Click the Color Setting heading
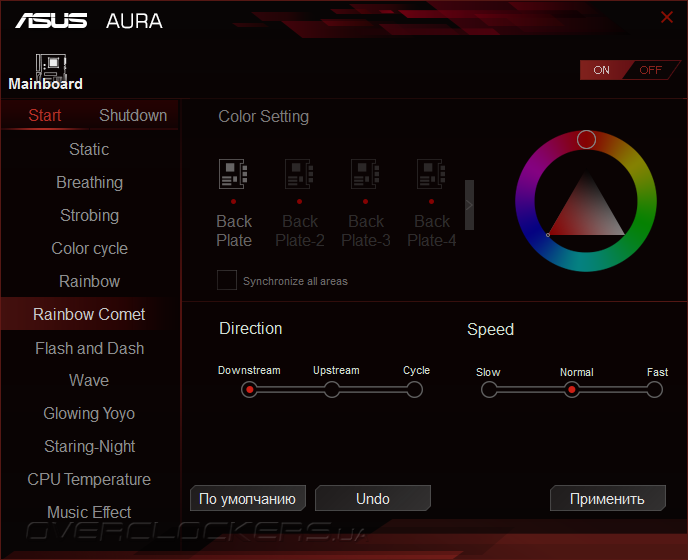 click(x=263, y=117)
